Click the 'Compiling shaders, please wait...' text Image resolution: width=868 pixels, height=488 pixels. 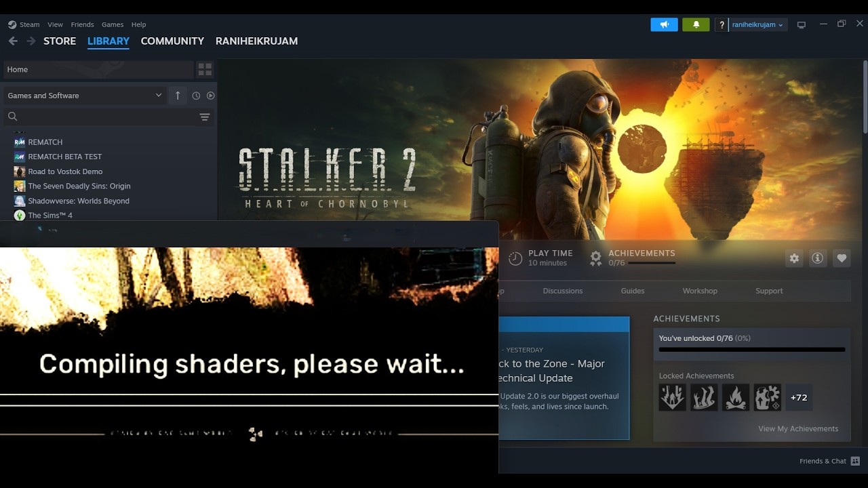[x=252, y=365]
